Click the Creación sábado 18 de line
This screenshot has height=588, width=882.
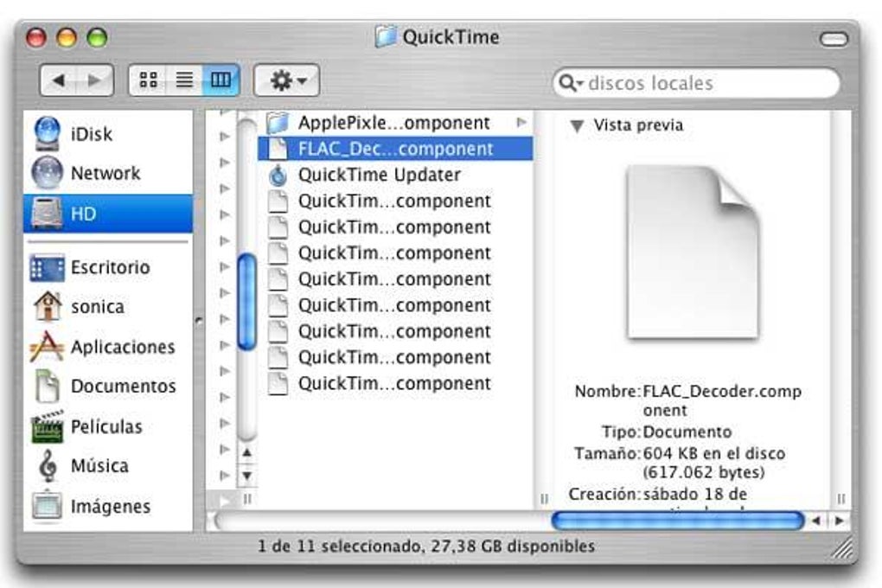click(657, 494)
